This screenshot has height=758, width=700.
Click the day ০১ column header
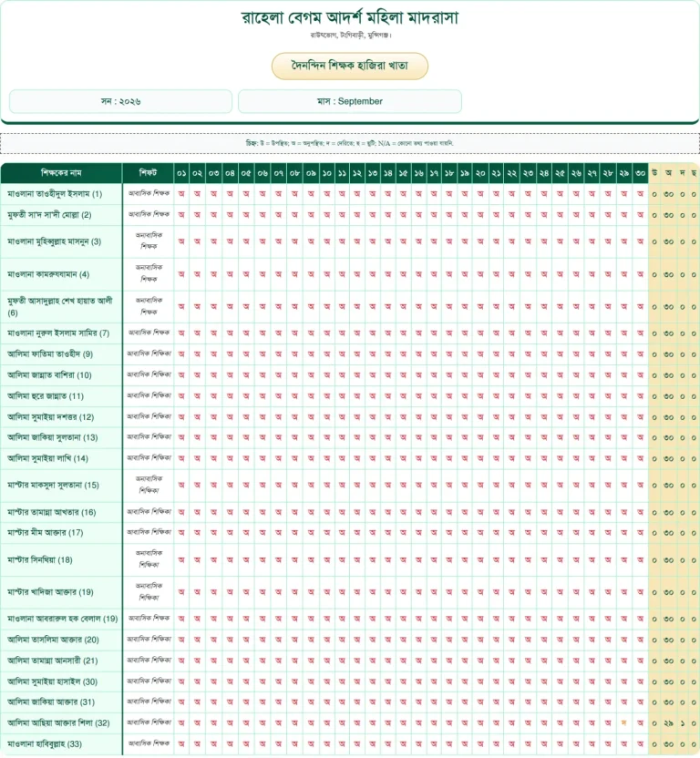coord(181,172)
